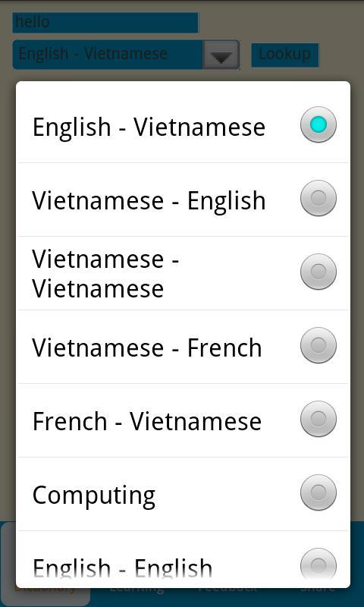Image resolution: width=364 pixels, height=607 pixels.
Task: Select the French - Vietnamese radio button
Action: 318,419
